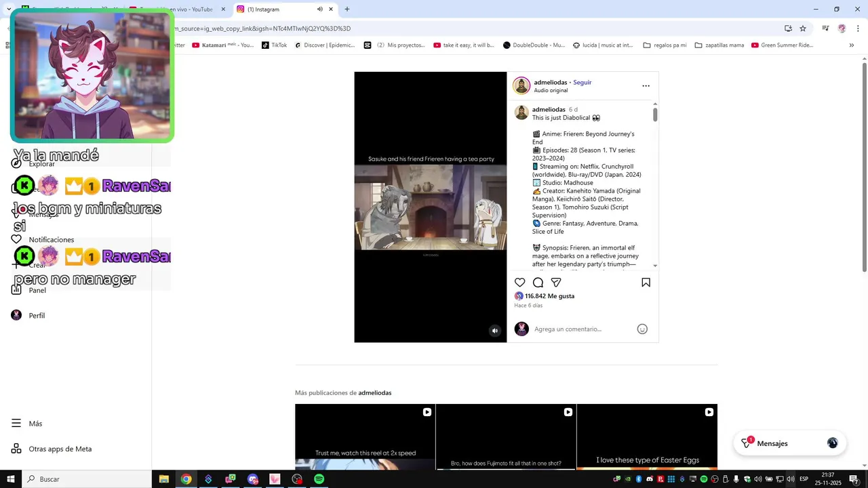
Task: Open Notificaciones in the Instagram sidebar
Action: 52,240
